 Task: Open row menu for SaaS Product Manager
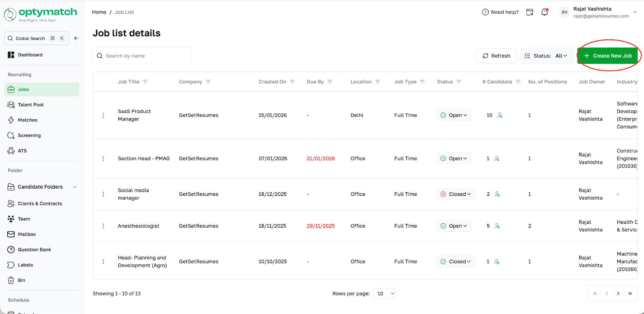coord(103,115)
